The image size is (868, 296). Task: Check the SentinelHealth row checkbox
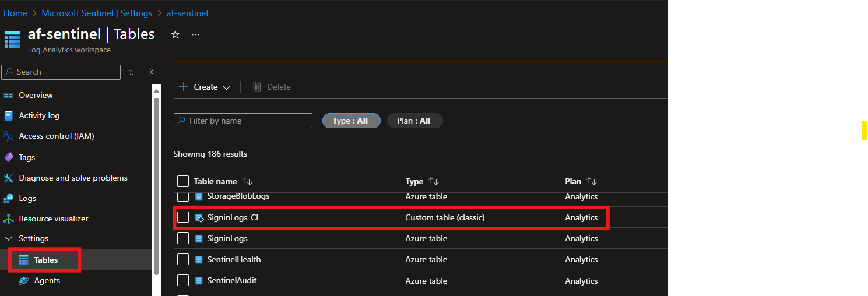pyautogui.click(x=183, y=259)
